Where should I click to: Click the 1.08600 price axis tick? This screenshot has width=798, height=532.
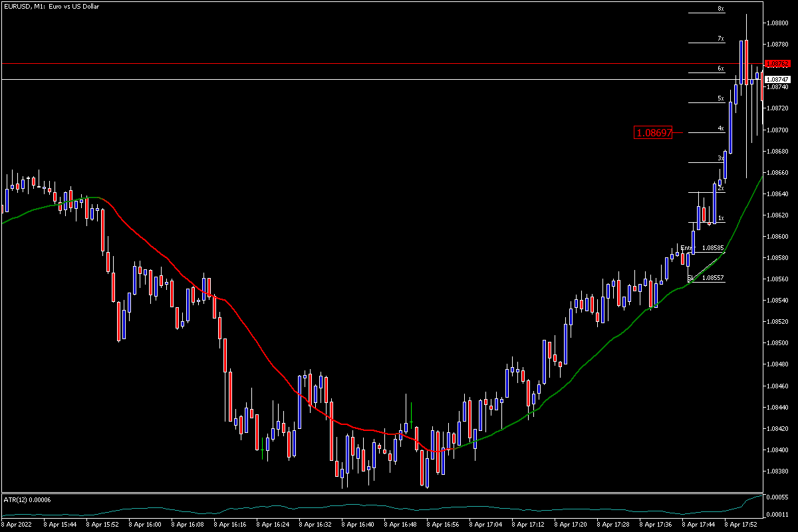[x=777, y=237]
